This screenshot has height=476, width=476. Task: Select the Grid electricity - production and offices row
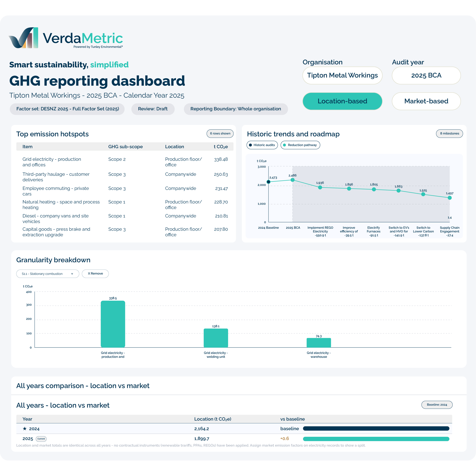125,162
